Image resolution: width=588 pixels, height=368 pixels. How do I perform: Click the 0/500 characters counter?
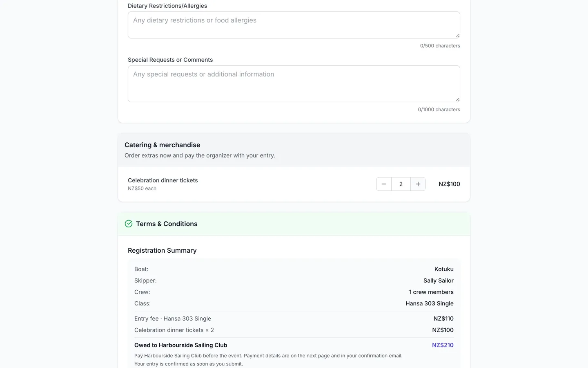pos(440,46)
